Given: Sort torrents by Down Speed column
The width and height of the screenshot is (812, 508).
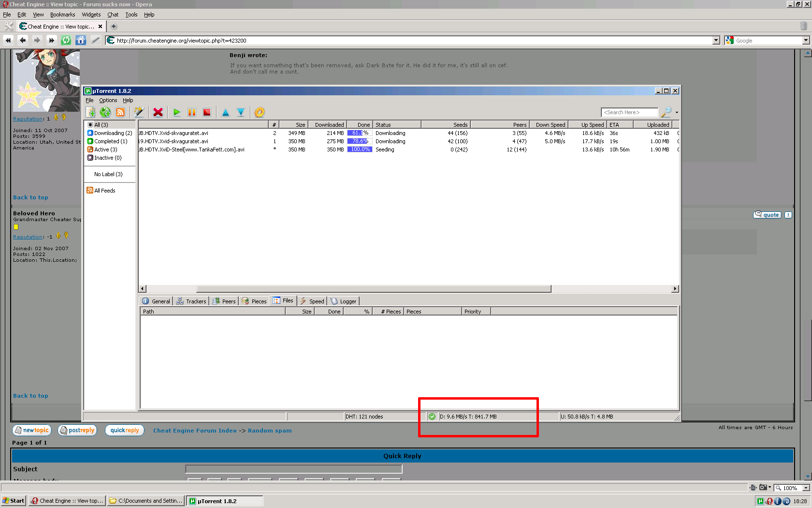Looking at the screenshot, I should pos(550,125).
